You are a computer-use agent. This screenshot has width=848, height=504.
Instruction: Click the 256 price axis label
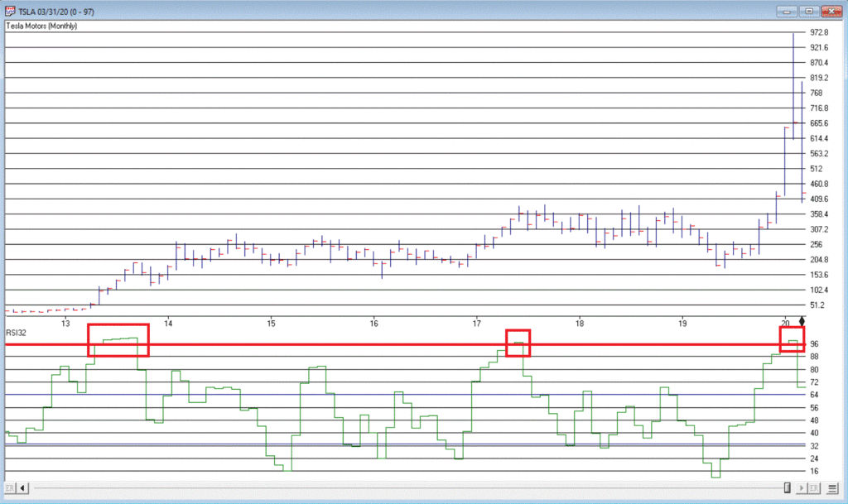tap(816, 244)
